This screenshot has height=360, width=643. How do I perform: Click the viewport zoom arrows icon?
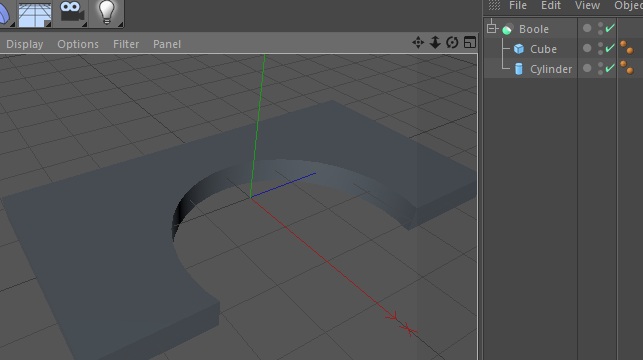tap(435, 42)
